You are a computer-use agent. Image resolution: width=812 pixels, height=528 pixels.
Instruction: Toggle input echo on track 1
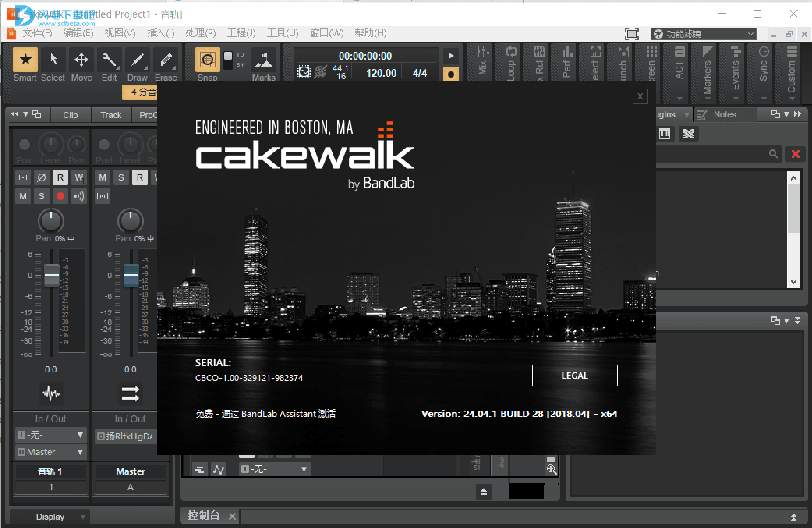pos(79,197)
